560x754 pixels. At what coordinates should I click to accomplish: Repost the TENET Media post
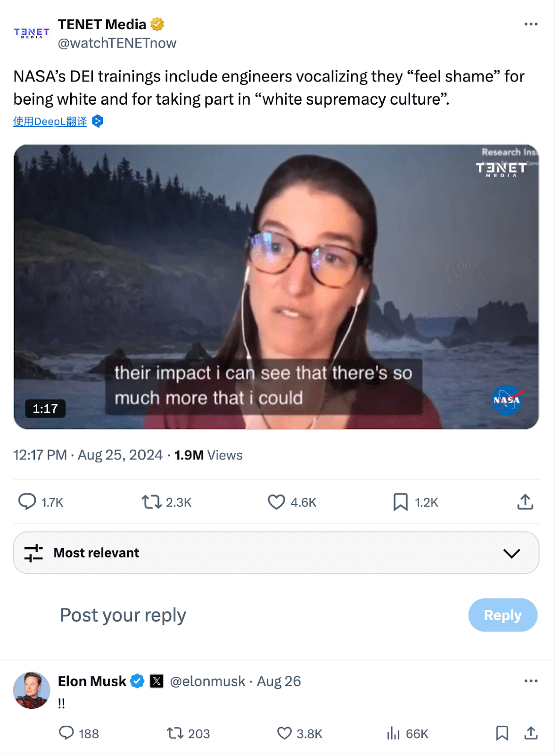[152, 502]
